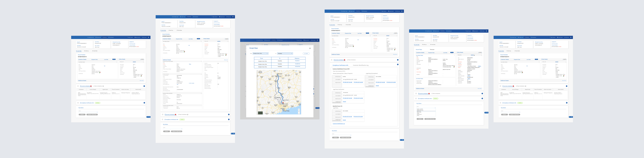
Task: Open the To dropdown showing Guangdong
Action: (x=285, y=54)
